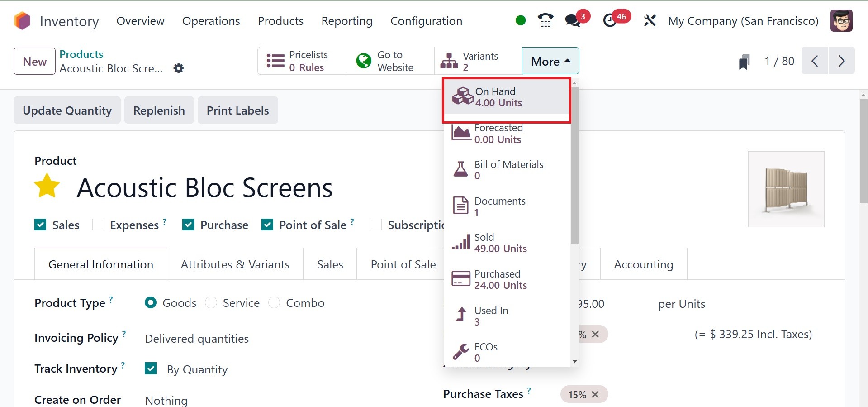Open the Reporting menu
Image resolution: width=868 pixels, height=407 pixels.
click(347, 21)
